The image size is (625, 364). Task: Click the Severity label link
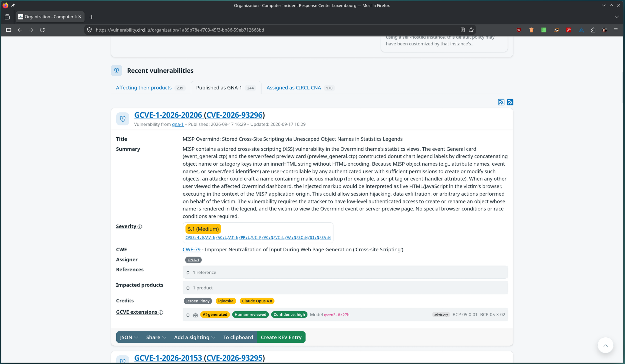[126, 226]
